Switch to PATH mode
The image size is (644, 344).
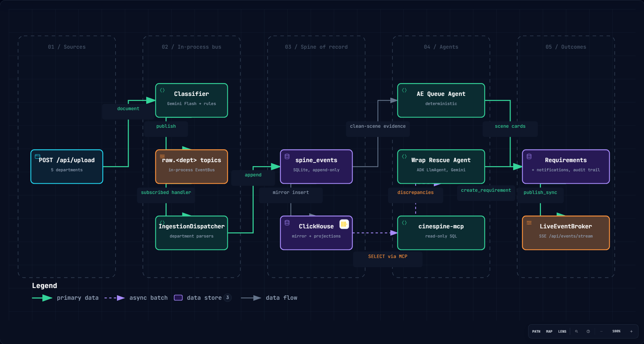536,332
